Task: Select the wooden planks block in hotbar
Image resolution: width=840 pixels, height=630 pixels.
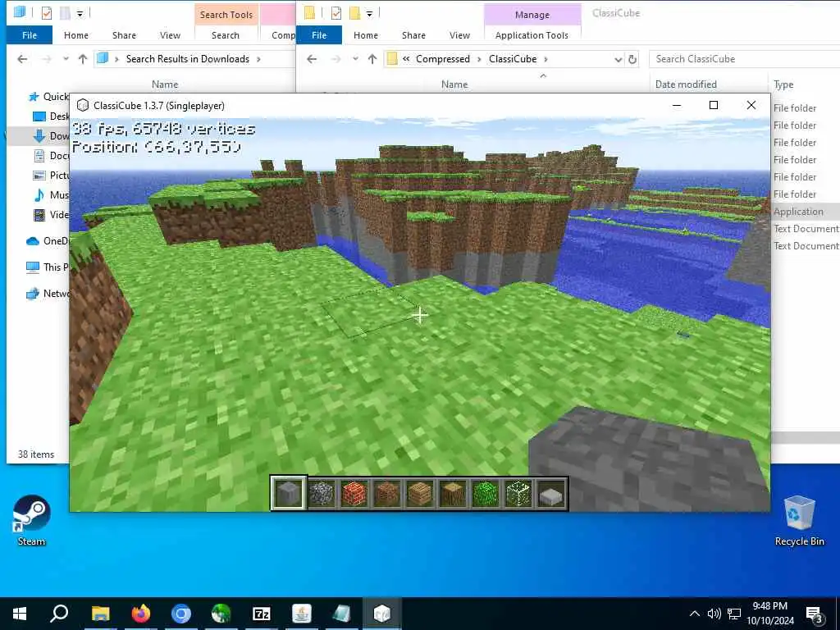Action: [x=419, y=493]
